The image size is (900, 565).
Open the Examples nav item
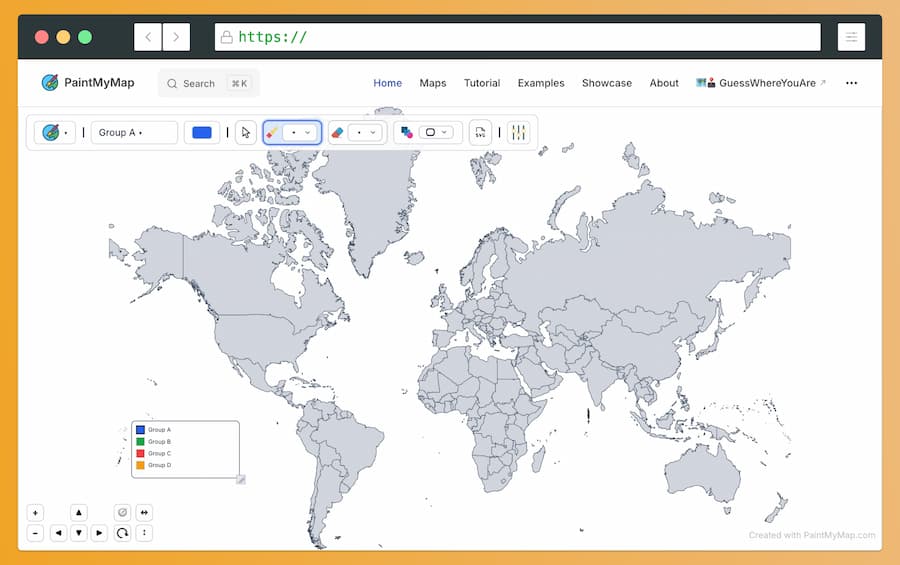point(541,83)
